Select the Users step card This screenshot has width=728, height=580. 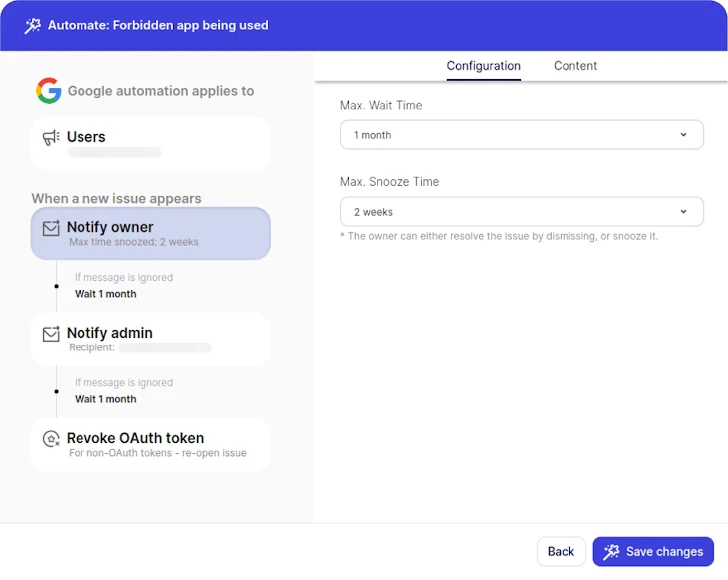click(150, 143)
